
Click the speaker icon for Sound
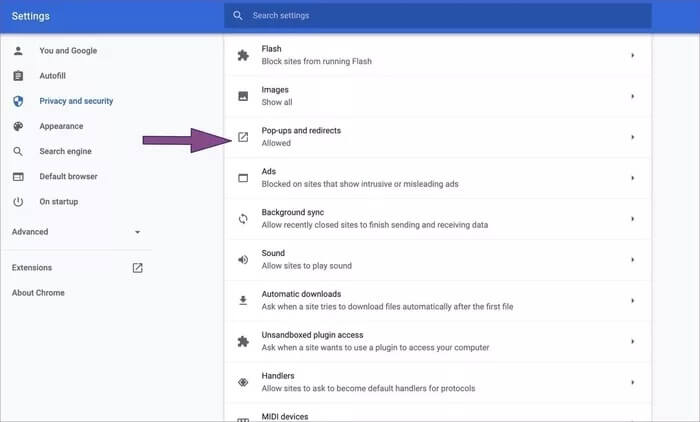point(243,259)
